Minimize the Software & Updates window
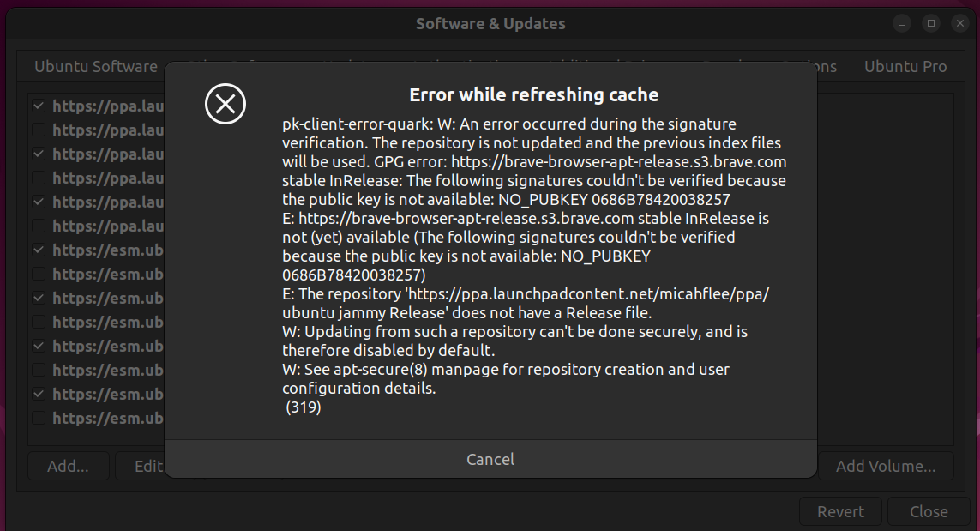 point(901,24)
